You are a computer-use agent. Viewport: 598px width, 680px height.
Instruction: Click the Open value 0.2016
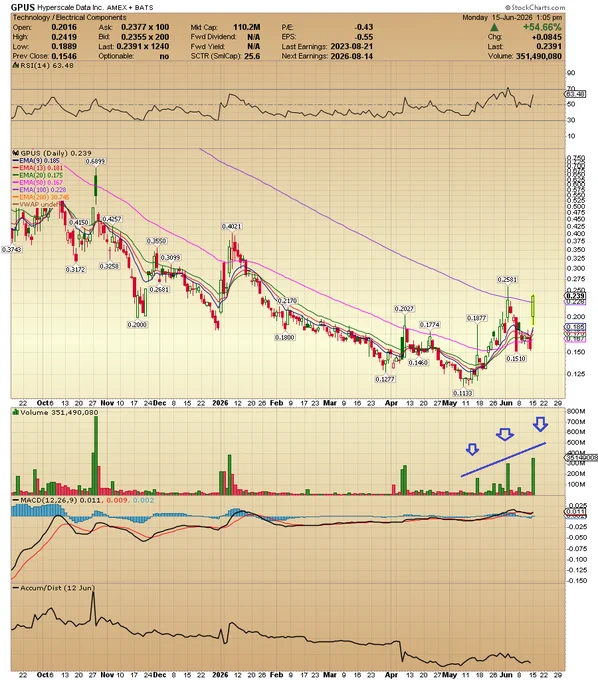(64, 27)
